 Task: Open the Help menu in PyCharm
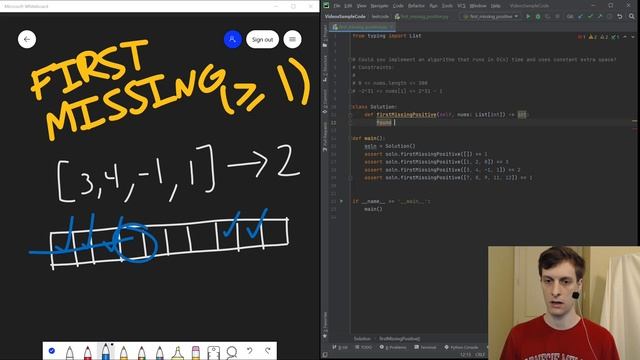[x=496, y=6]
